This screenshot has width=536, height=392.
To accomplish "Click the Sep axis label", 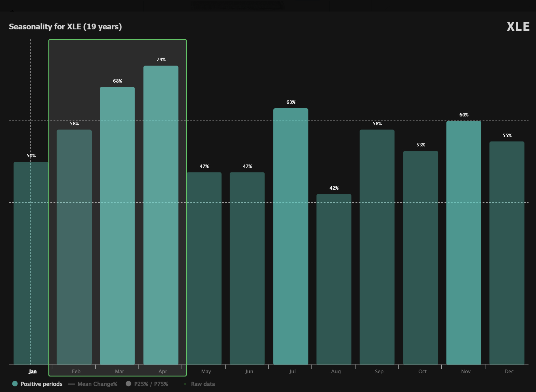I will tap(379, 371).
